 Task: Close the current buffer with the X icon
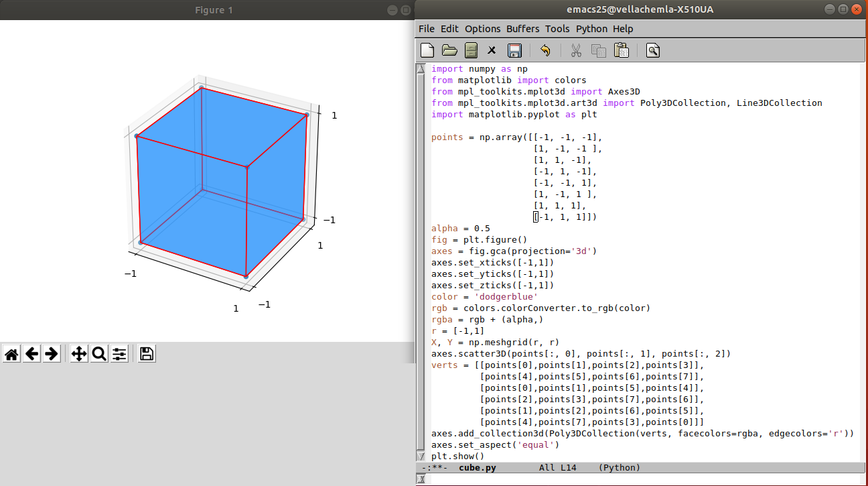tap(492, 50)
